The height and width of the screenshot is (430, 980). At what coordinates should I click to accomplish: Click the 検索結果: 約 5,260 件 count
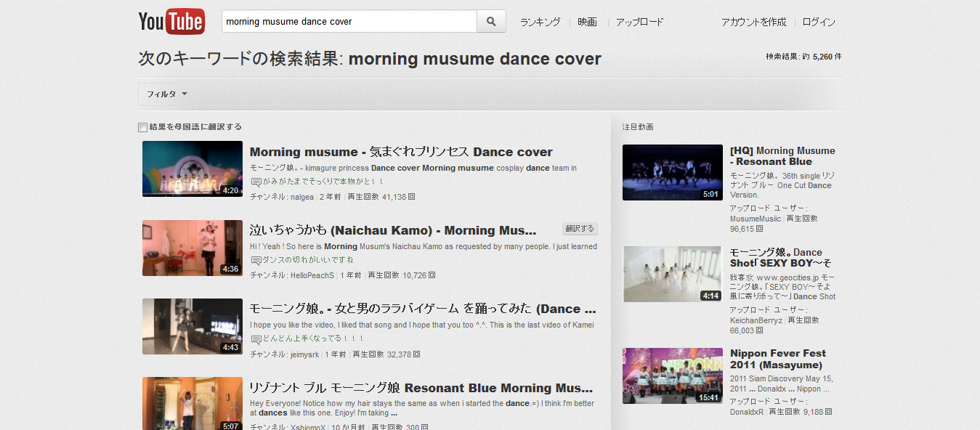pyautogui.click(x=803, y=57)
